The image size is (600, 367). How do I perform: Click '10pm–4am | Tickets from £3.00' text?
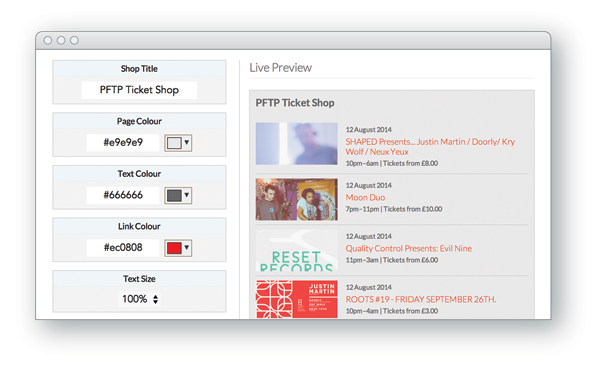tap(392, 311)
